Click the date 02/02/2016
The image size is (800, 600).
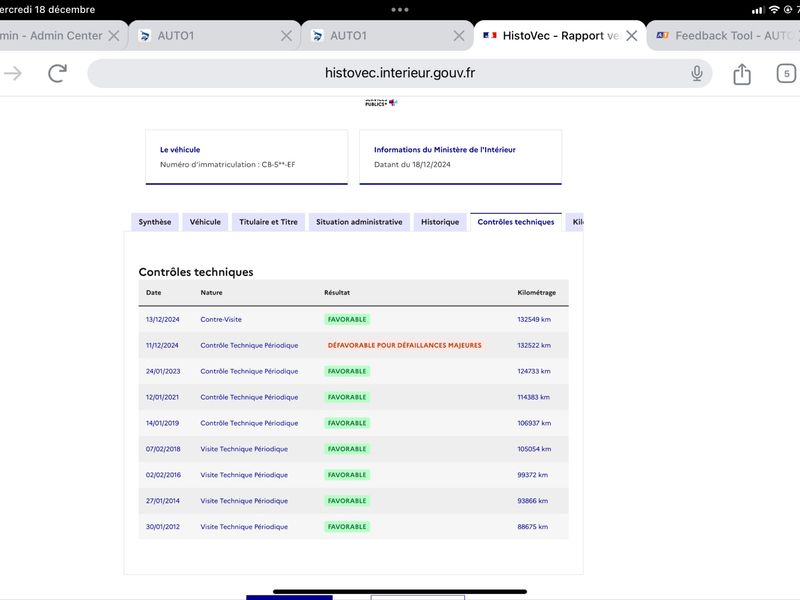(163, 475)
